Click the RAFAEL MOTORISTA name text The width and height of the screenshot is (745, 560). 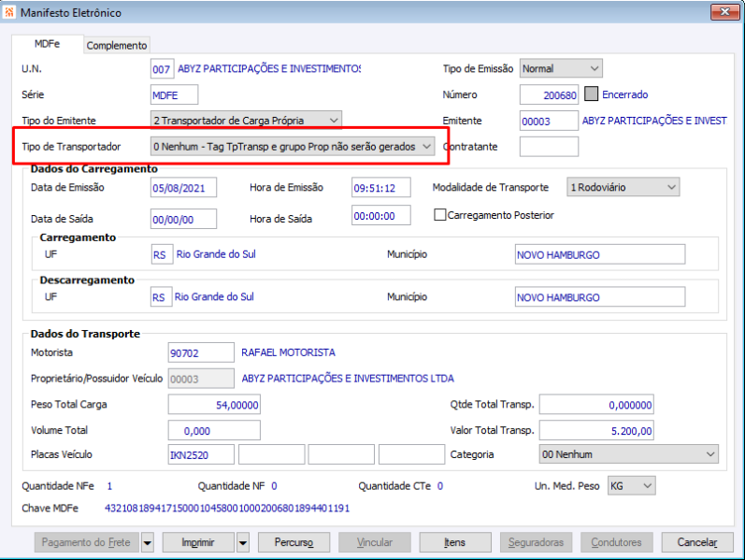[289, 352]
